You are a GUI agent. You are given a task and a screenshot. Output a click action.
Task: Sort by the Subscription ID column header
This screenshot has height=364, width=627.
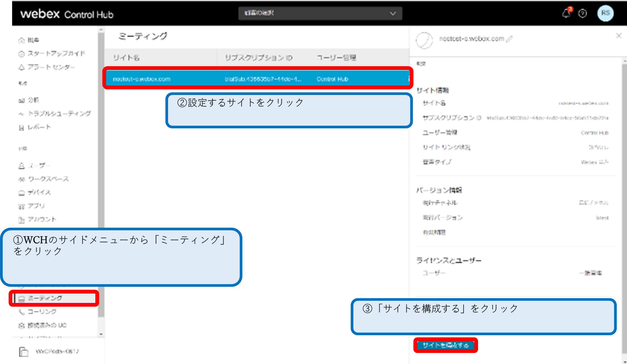(x=259, y=58)
